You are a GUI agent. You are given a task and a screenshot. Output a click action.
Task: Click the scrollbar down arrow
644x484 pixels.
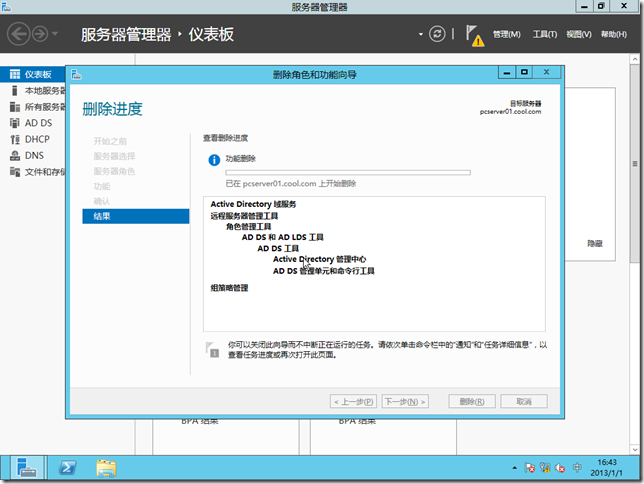pyautogui.click(x=635, y=449)
